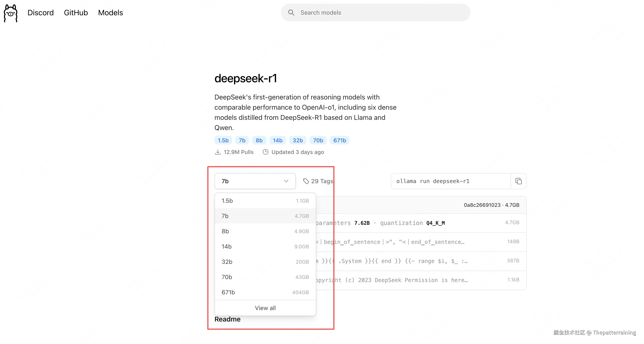Select the 1.5b tag badge
Image resolution: width=644 pixels, height=344 pixels.
point(223,140)
